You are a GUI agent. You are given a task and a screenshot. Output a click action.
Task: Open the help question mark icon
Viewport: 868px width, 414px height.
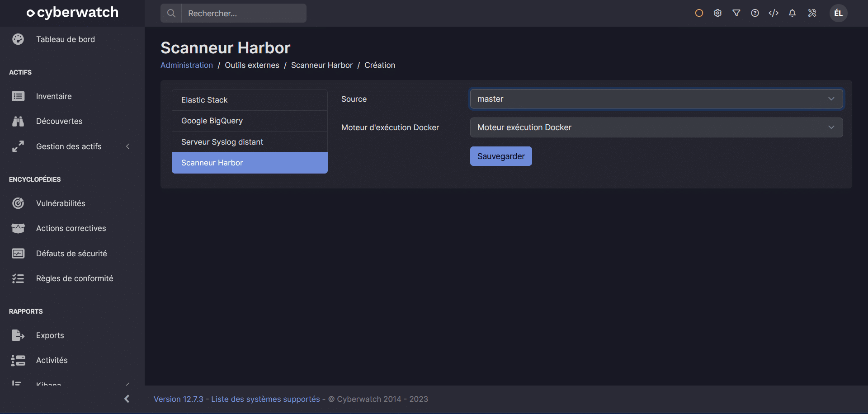click(755, 13)
